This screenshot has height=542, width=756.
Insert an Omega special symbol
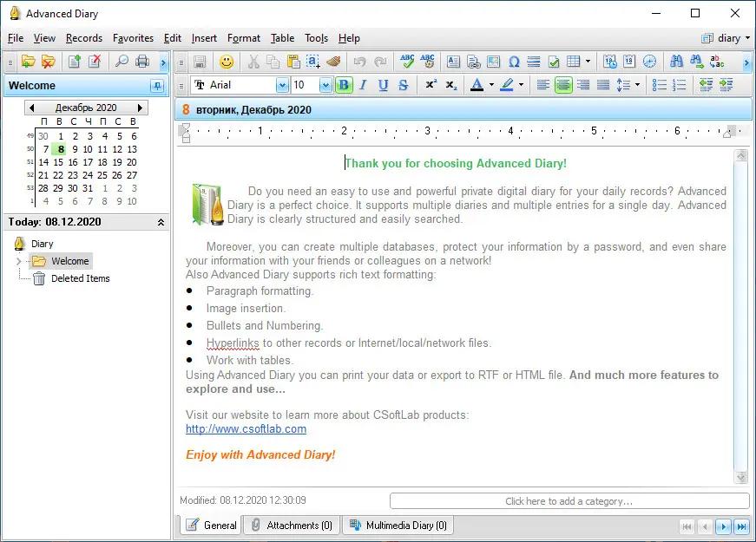click(x=514, y=62)
